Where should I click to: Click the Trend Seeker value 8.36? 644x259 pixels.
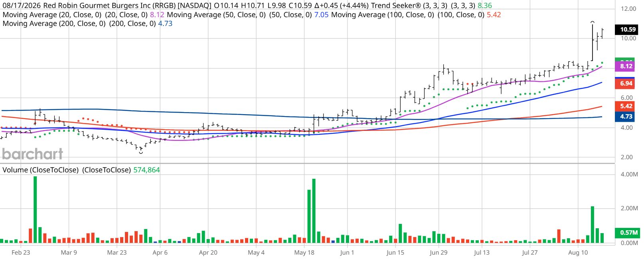[x=485, y=6]
